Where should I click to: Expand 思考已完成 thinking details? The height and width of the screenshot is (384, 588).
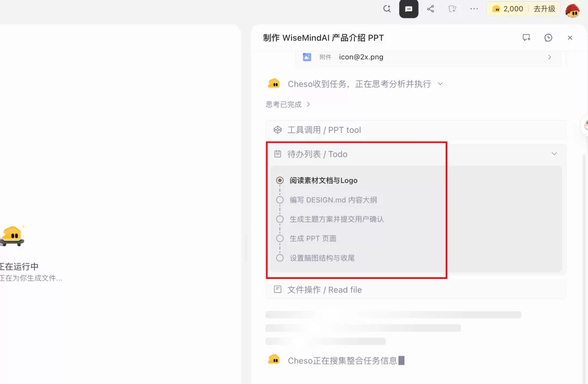click(x=288, y=104)
